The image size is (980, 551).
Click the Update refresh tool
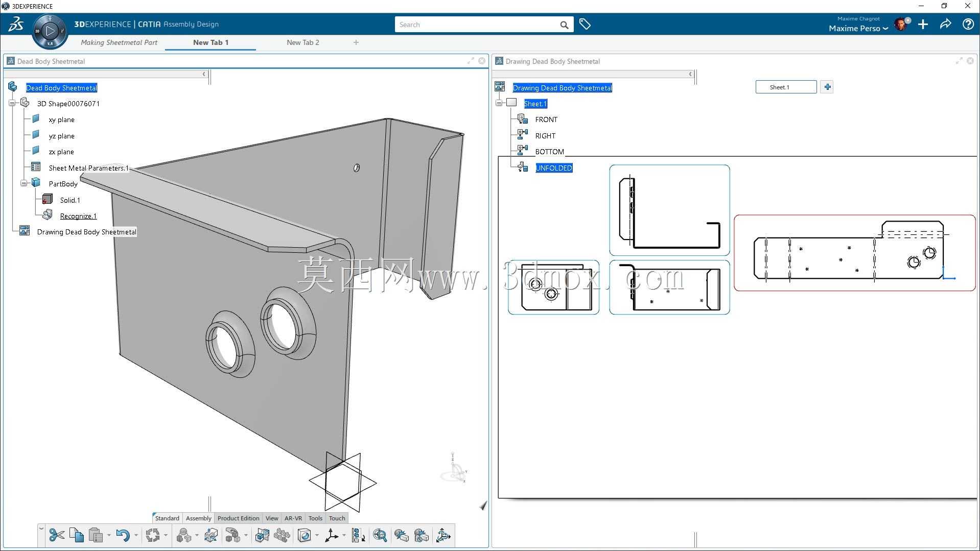(153, 535)
